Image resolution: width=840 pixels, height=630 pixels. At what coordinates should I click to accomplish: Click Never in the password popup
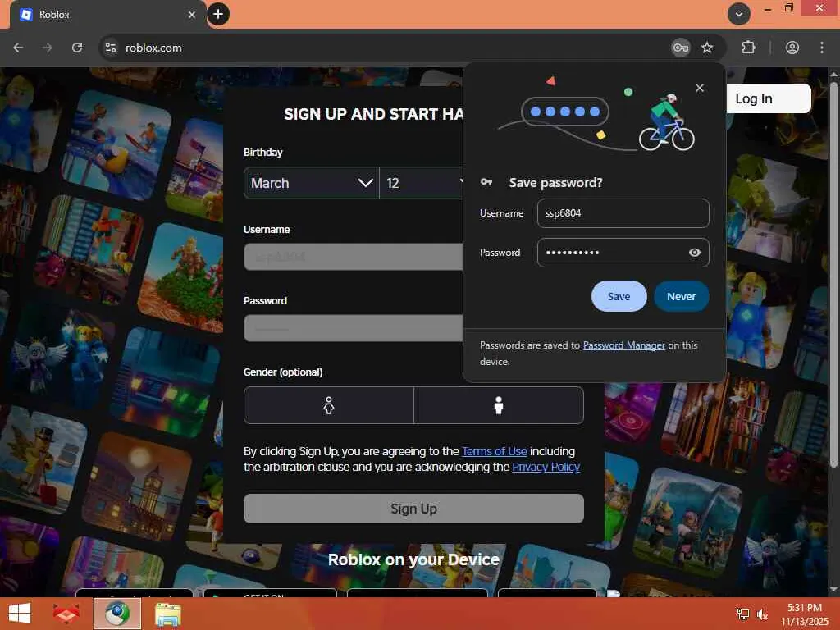point(681,296)
